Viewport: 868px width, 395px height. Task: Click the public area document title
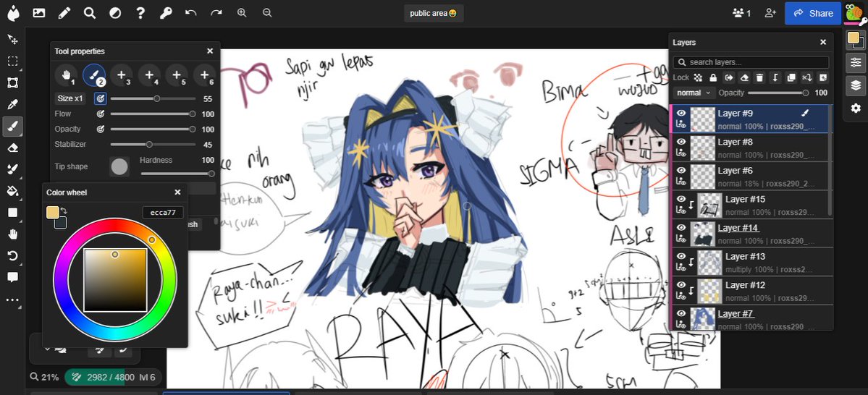point(434,13)
